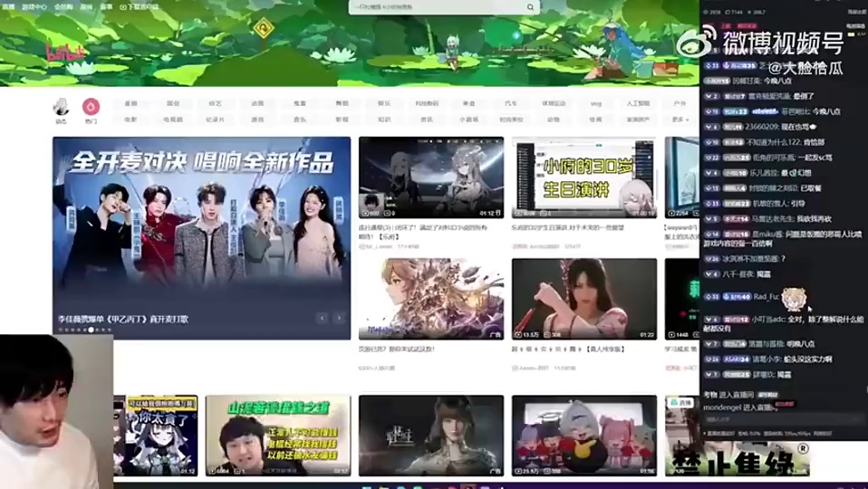Select the 知识 category

384,119
